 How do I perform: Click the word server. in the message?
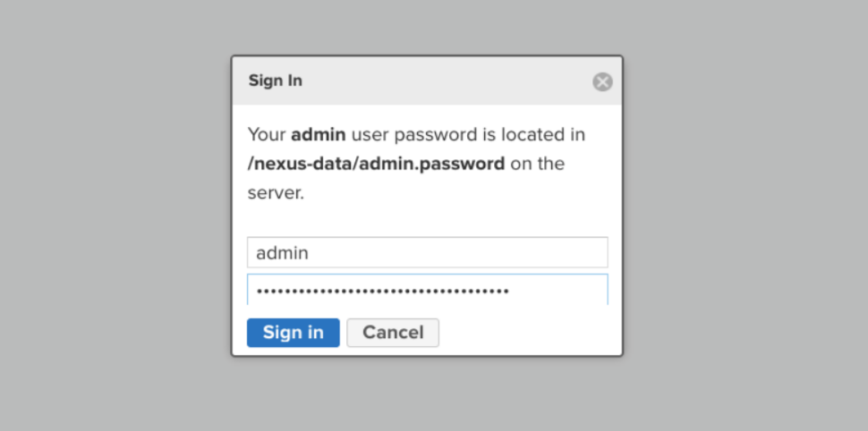point(276,194)
